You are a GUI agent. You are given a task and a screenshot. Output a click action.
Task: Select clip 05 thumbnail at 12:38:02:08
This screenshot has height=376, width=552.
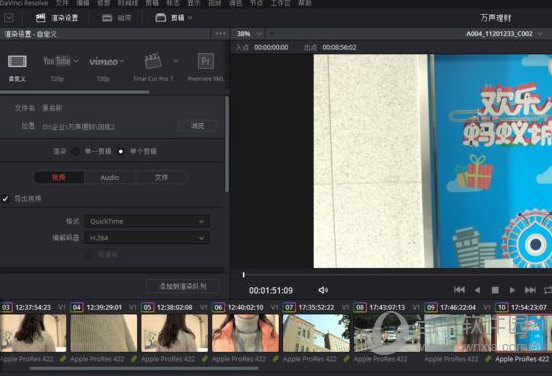click(x=174, y=333)
